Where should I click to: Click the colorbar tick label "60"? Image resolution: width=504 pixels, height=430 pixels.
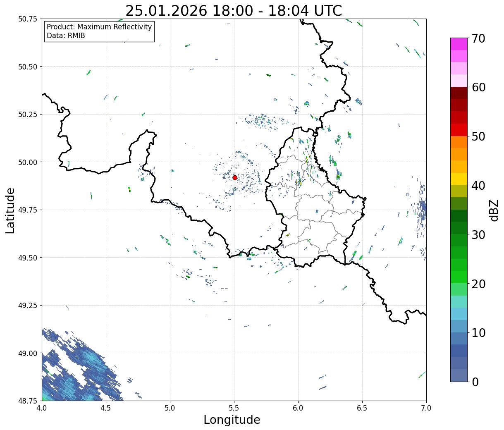(x=478, y=87)
